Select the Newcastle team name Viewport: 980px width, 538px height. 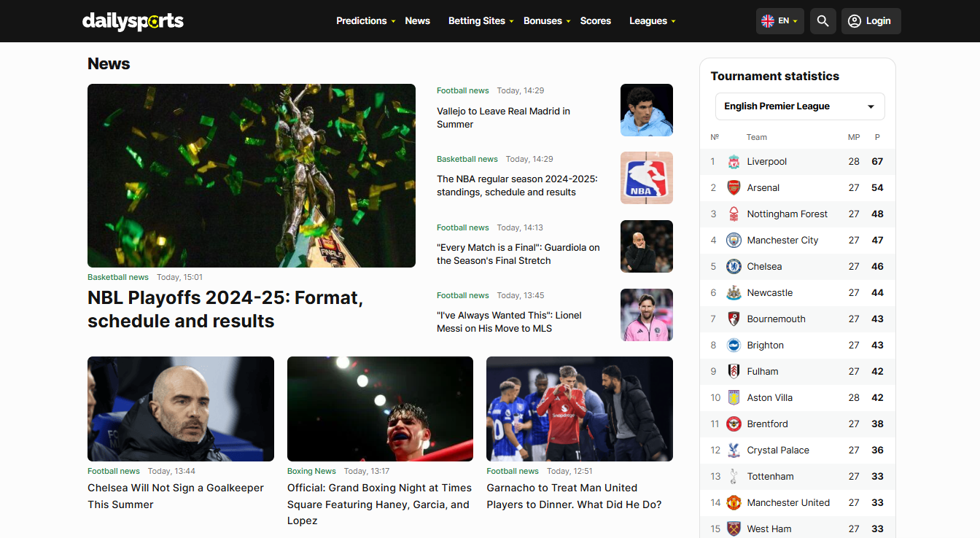770,293
